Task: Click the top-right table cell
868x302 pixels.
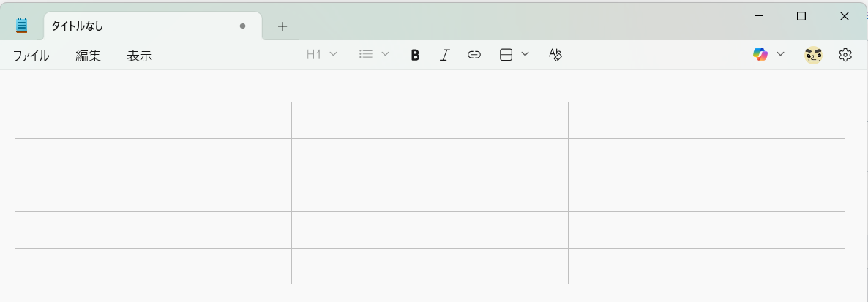Action: pos(706,120)
